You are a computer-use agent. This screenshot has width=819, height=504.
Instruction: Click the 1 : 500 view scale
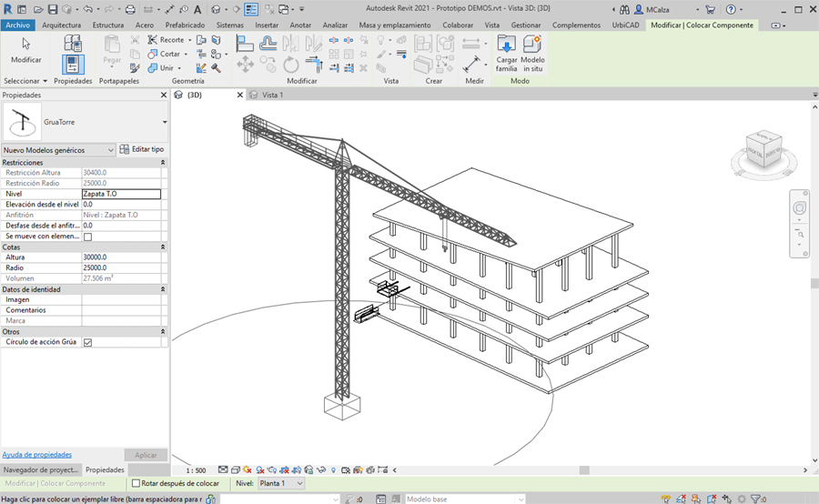click(195, 470)
